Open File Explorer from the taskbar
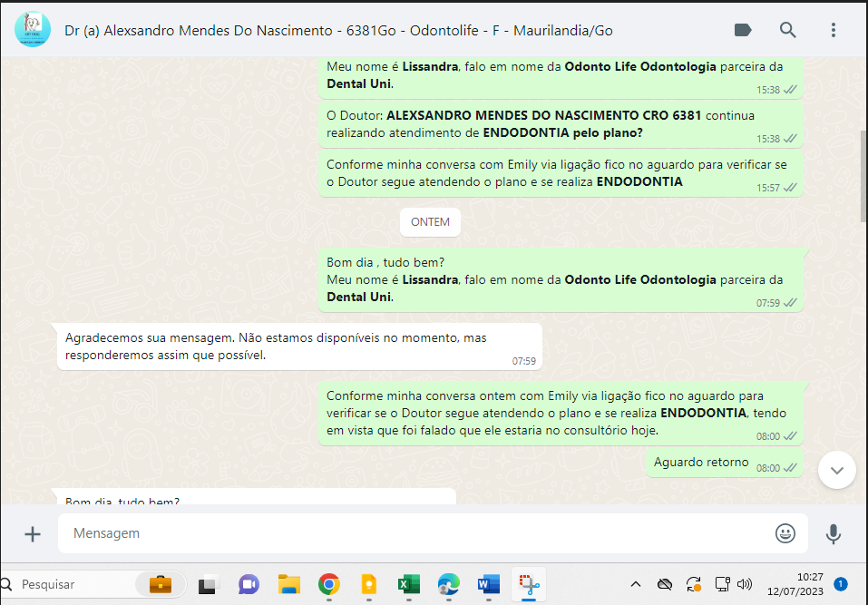 (x=289, y=584)
